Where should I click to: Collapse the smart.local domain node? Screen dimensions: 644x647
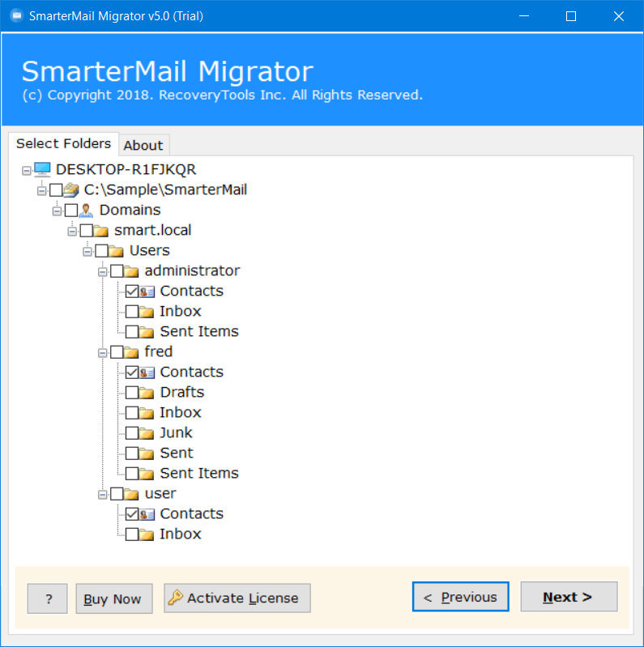pos(72,231)
